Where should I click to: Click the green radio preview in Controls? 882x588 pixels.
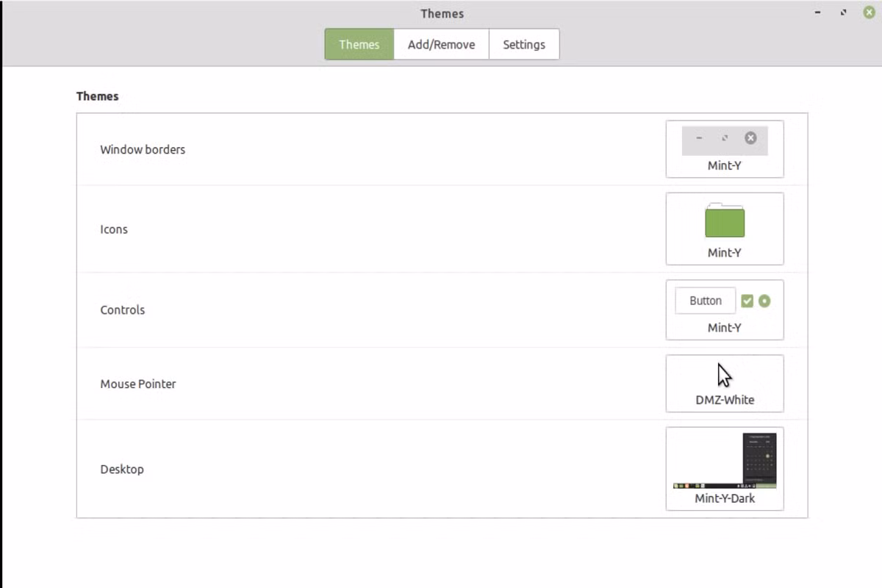[764, 301]
